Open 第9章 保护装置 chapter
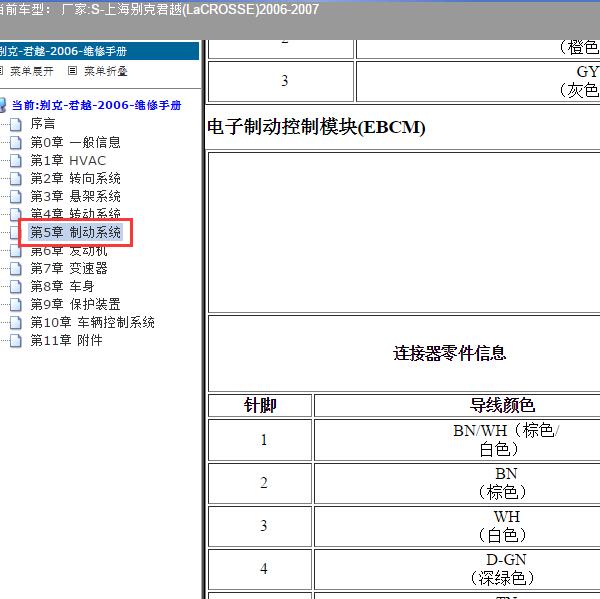 75,304
